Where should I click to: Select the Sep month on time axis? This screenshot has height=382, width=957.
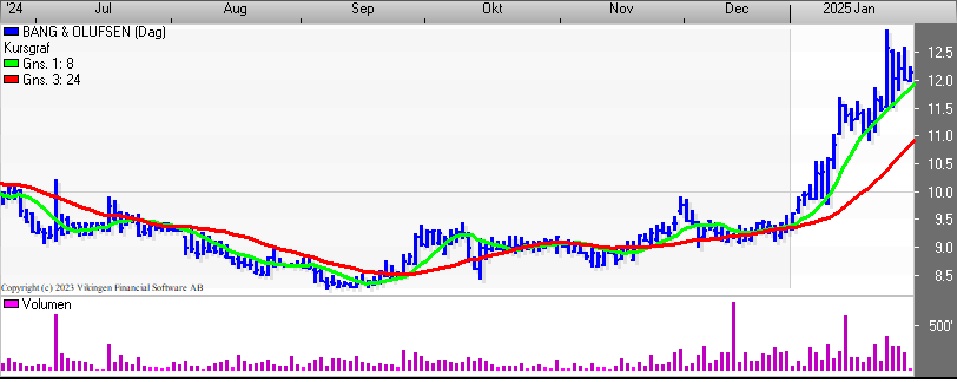click(x=363, y=9)
